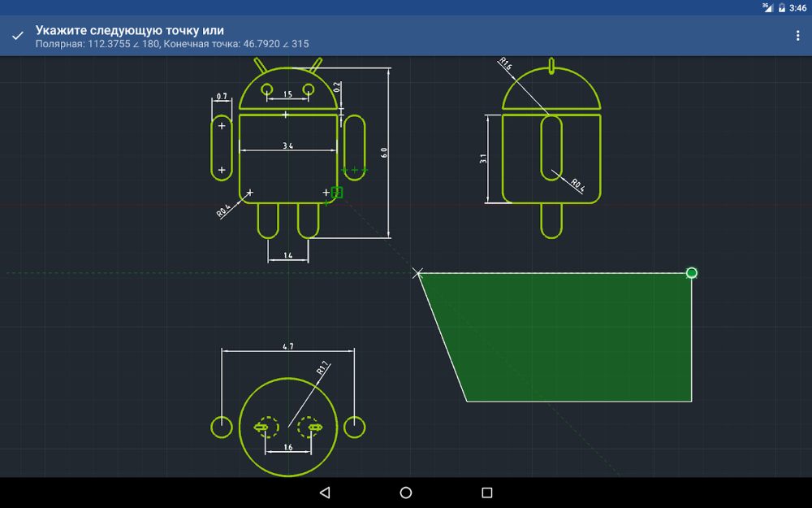
Task: Select the 1.4 legs dimension label
Action: (288, 256)
